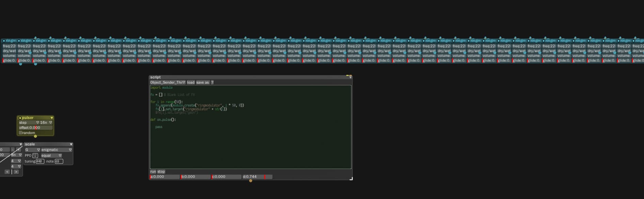Toggle the pulser module enable circle
The image size is (644, 199).
20,118
